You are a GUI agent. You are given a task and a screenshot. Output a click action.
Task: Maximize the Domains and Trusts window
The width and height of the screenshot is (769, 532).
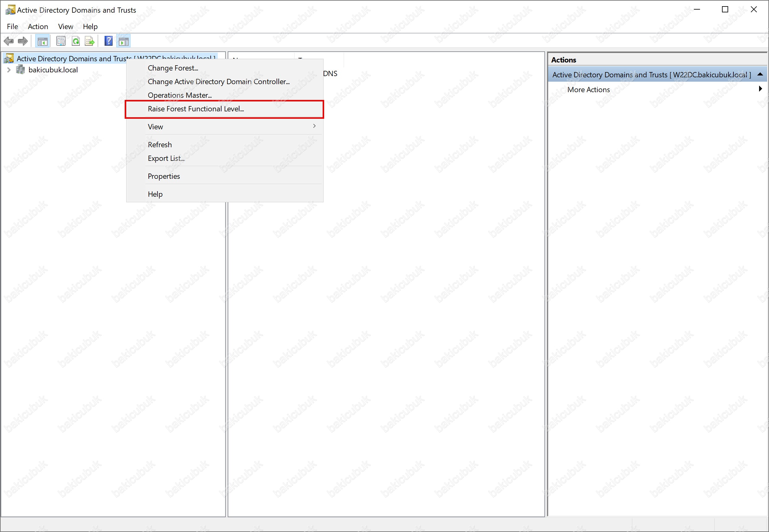pyautogui.click(x=725, y=10)
